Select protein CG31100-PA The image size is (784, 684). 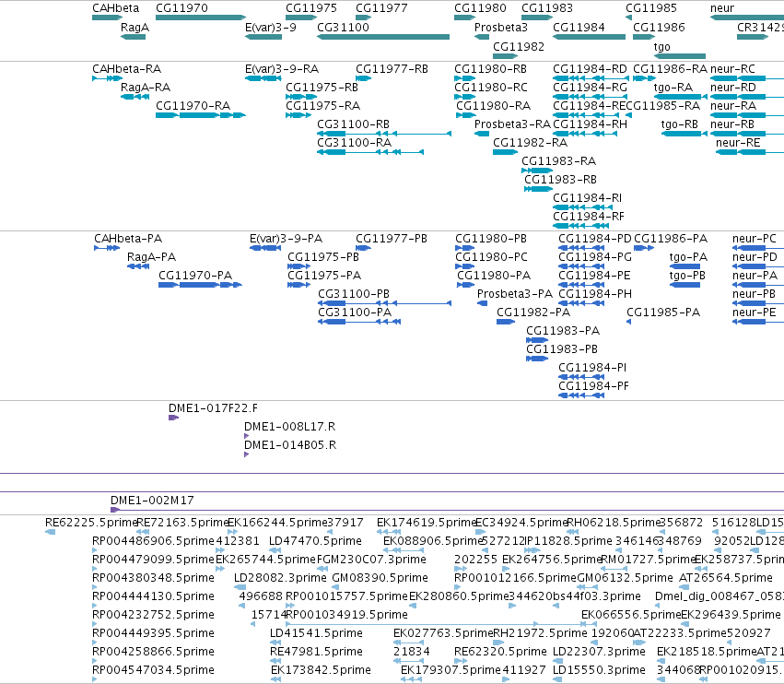359,322
